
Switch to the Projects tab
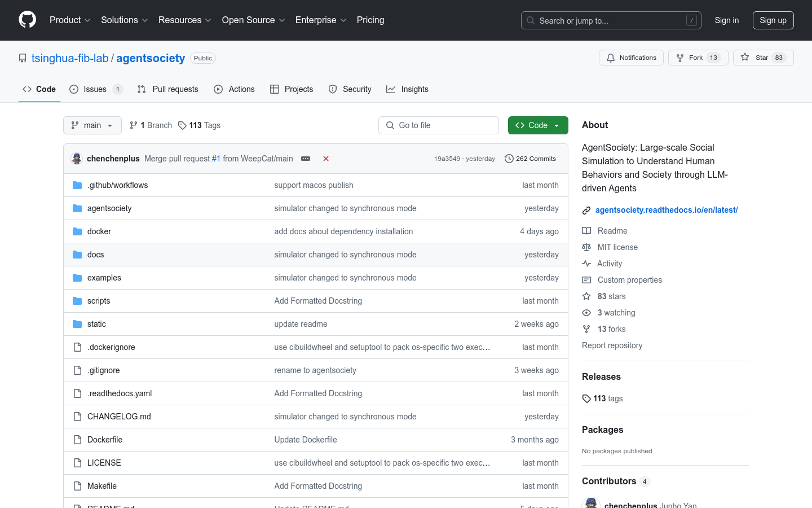tap(292, 89)
